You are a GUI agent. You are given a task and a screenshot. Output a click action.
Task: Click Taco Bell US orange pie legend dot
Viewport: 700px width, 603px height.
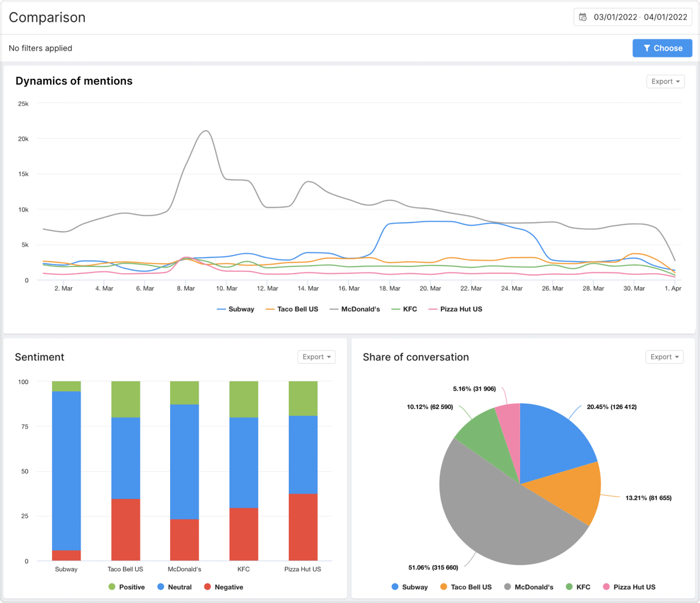coord(444,587)
